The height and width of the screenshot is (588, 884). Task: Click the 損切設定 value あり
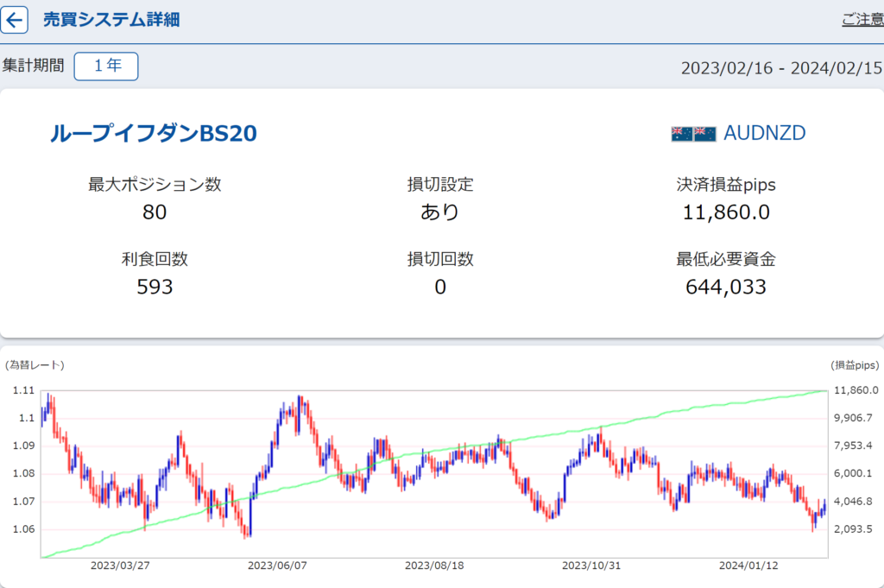[440, 212]
